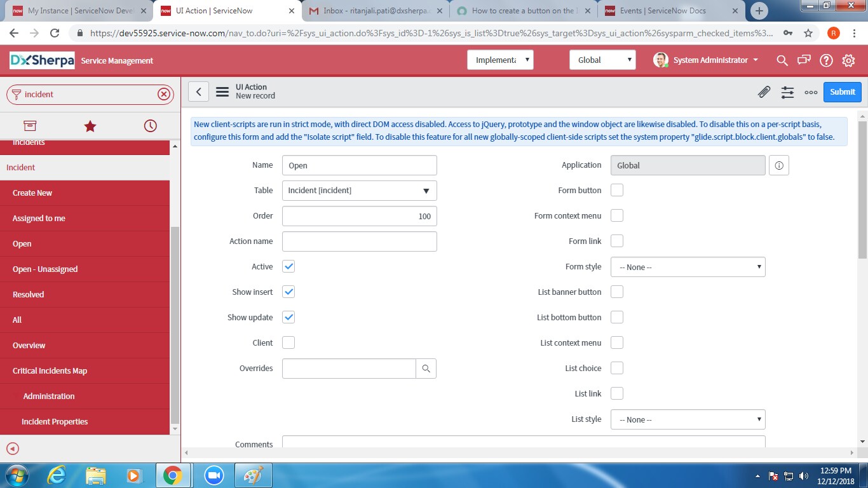Enable the Form button checkbox
Image resolution: width=868 pixels, height=488 pixels.
tap(617, 190)
